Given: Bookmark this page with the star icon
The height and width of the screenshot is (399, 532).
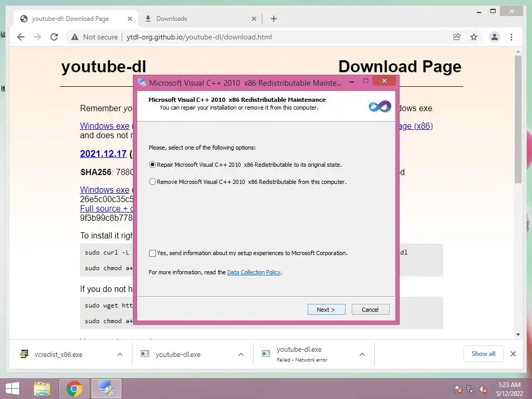Looking at the screenshot, I should [474, 37].
